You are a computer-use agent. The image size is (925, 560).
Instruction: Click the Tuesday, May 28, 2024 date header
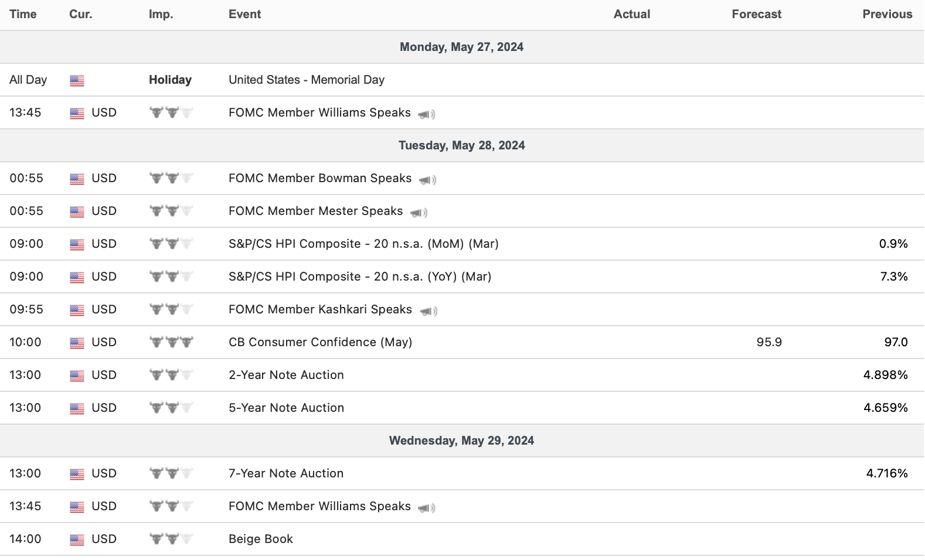pyautogui.click(x=461, y=145)
